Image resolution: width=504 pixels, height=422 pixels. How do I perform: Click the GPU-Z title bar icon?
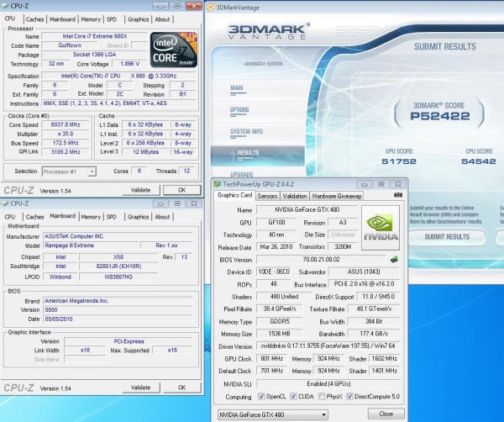218,184
